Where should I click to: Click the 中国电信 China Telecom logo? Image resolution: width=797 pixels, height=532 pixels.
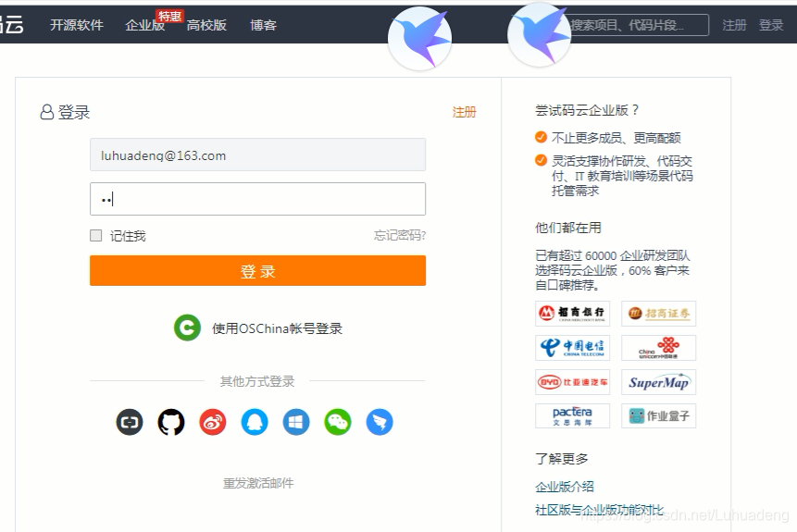click(572, 348)
